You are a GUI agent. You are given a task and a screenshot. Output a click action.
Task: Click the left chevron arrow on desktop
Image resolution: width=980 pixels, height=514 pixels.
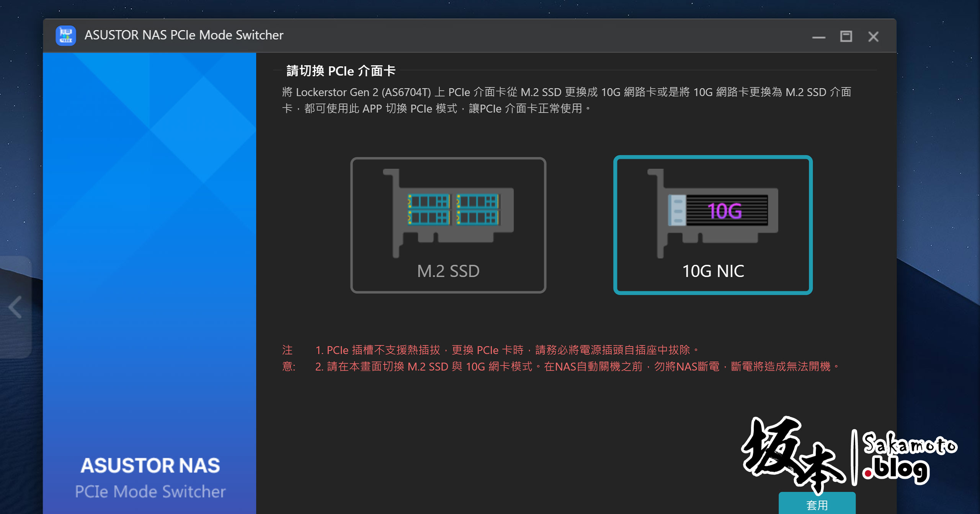click(x=16, y=307)
